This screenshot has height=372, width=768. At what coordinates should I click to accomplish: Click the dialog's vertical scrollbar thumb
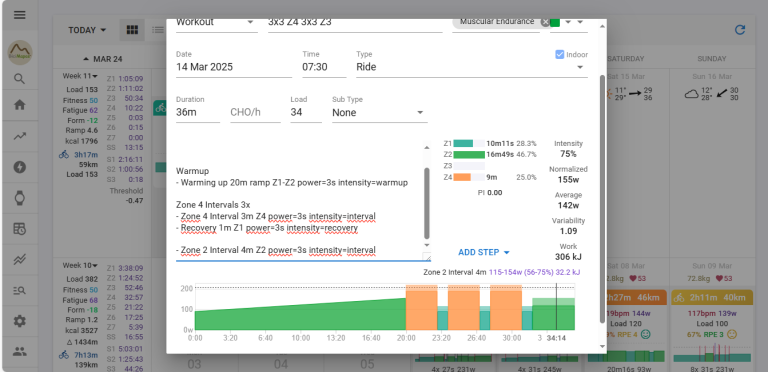(x=602, y=198)
